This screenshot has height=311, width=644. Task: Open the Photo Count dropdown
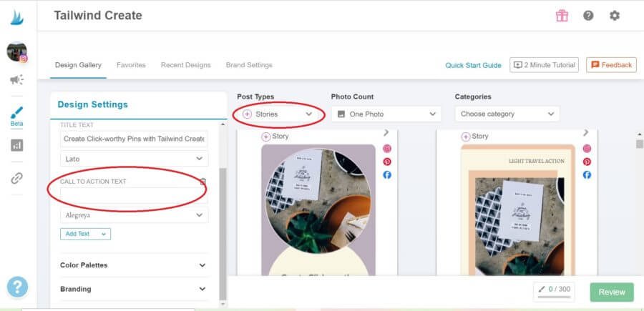tap(386, 114)
